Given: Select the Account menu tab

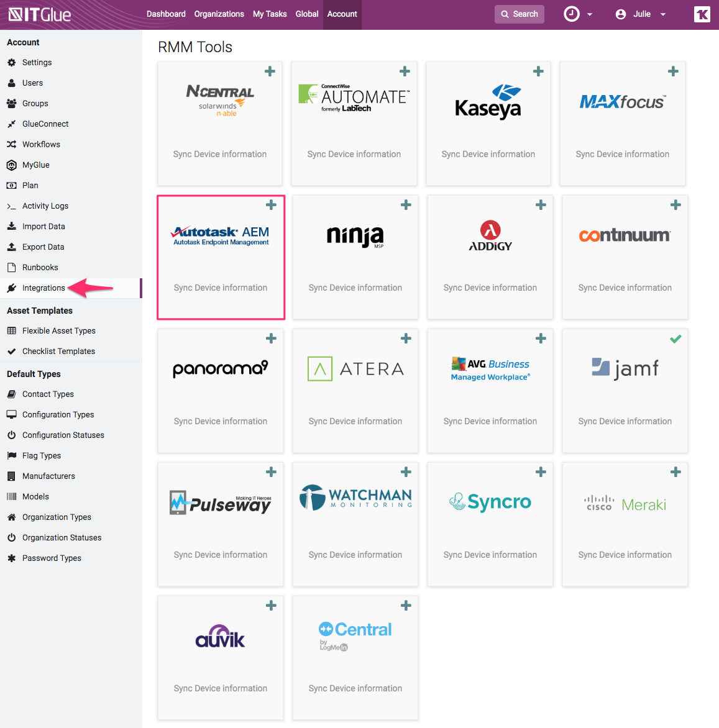Looking at the screenshot, I should pos(342,14).
